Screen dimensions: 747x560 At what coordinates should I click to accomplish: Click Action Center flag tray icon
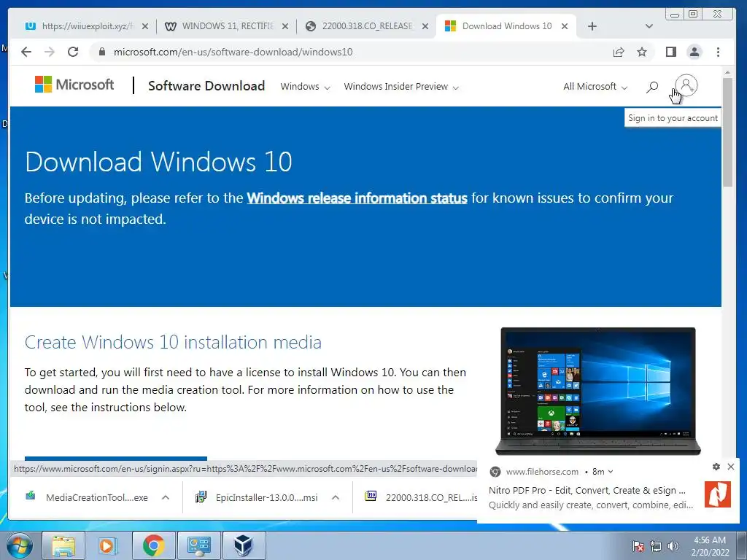pyautogui.click(x=638, y=546)
